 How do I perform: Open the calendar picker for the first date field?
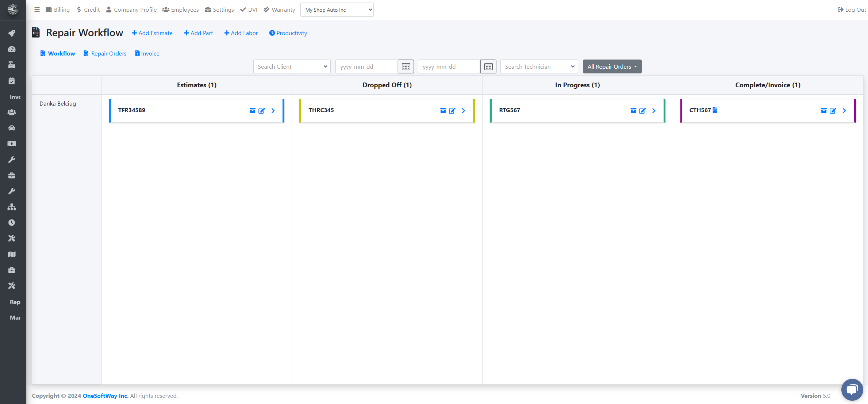(406, 66)
